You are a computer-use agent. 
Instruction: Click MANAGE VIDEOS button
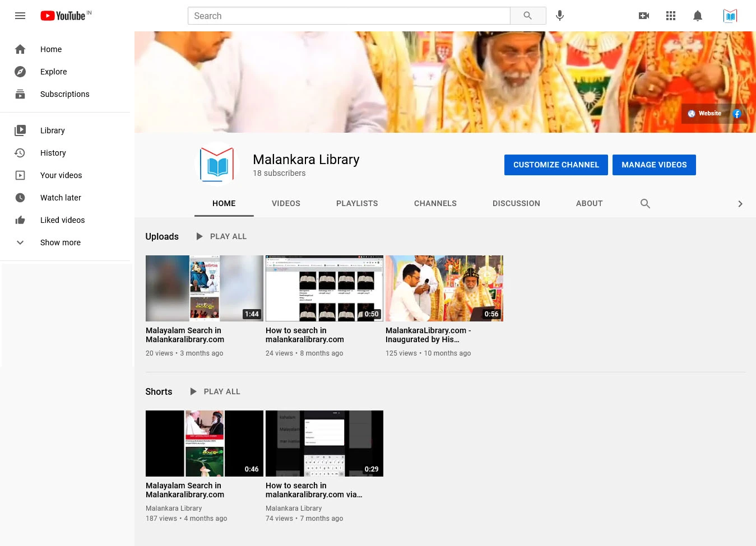tap(654, 165)
